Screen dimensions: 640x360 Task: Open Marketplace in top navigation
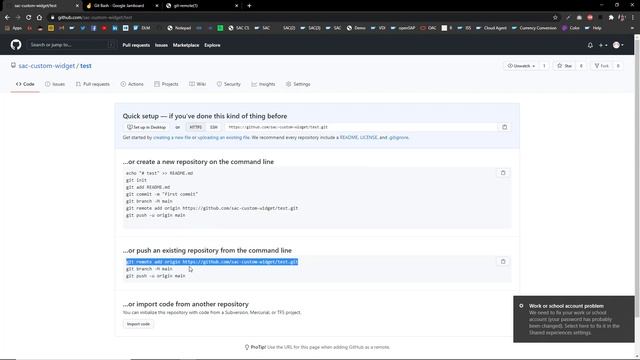(186, 45)
